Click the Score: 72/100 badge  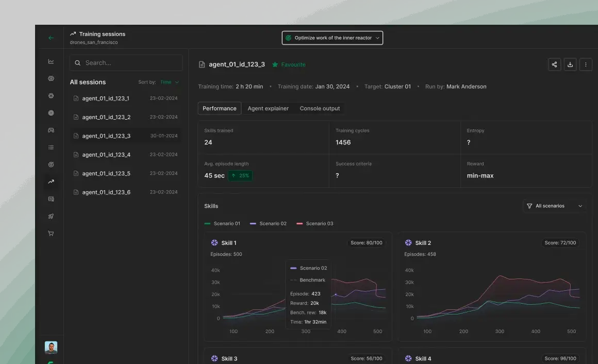pyautogui.click(x=560, y=243)
